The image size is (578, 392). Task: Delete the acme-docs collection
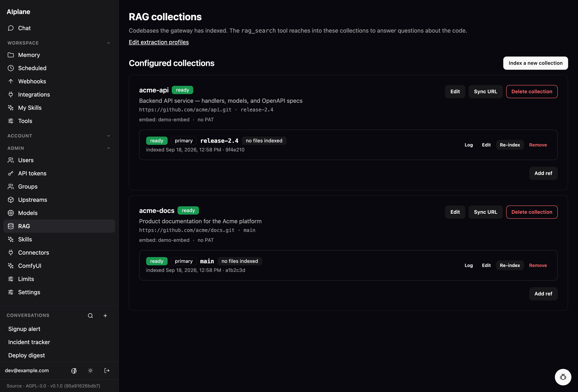tap(532, 212)
